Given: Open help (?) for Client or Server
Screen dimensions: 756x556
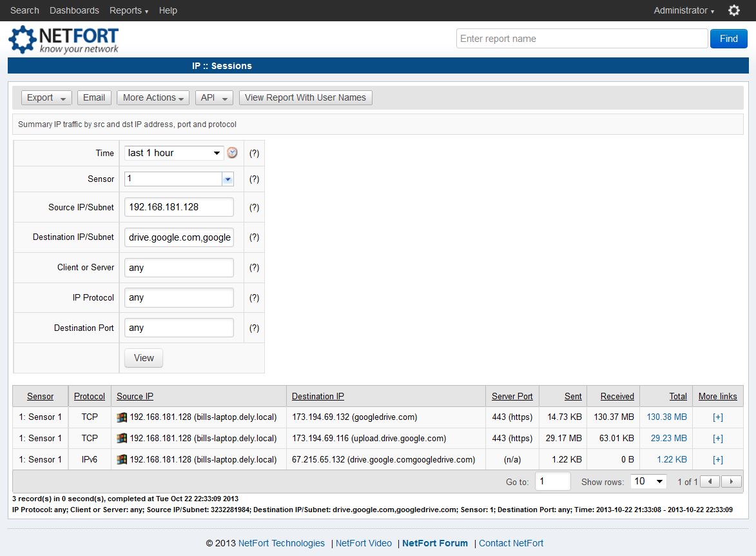Looking at the screenshot, I should 254,268.
